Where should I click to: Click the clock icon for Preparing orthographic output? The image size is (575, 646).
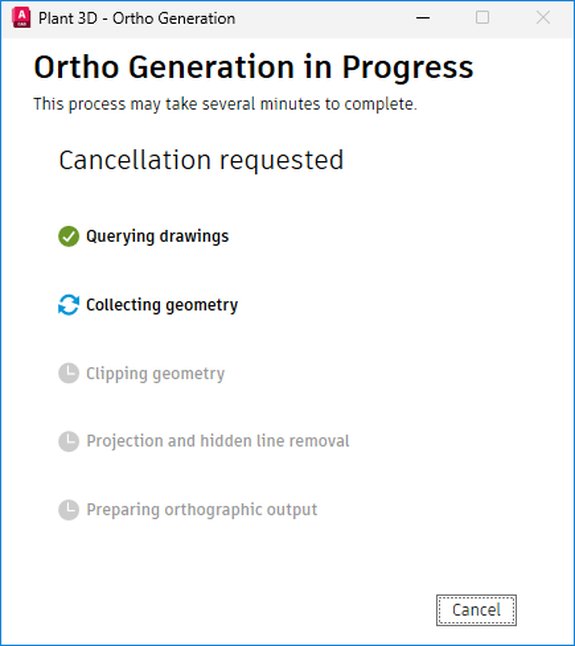coord(69,510)
